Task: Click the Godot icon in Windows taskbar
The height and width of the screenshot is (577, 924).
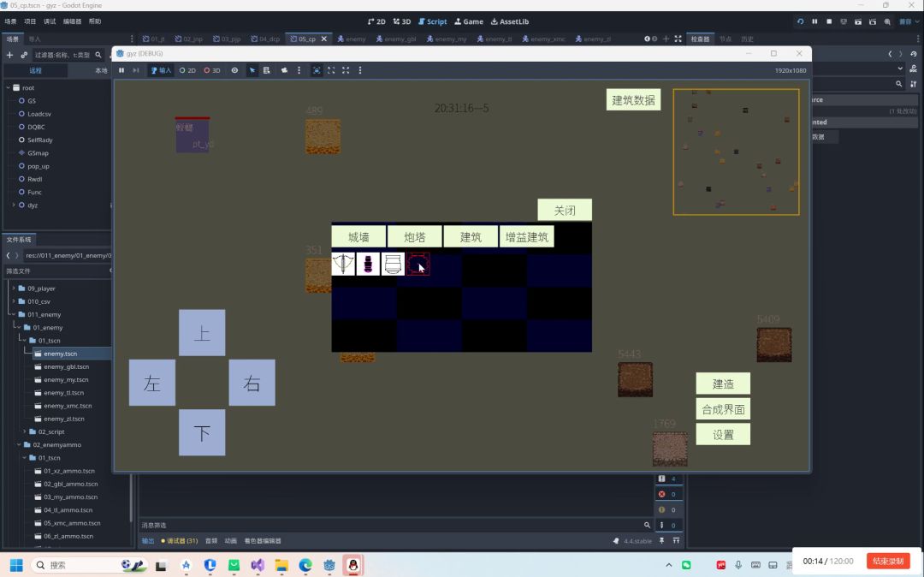Action: [x=329, y=565]
